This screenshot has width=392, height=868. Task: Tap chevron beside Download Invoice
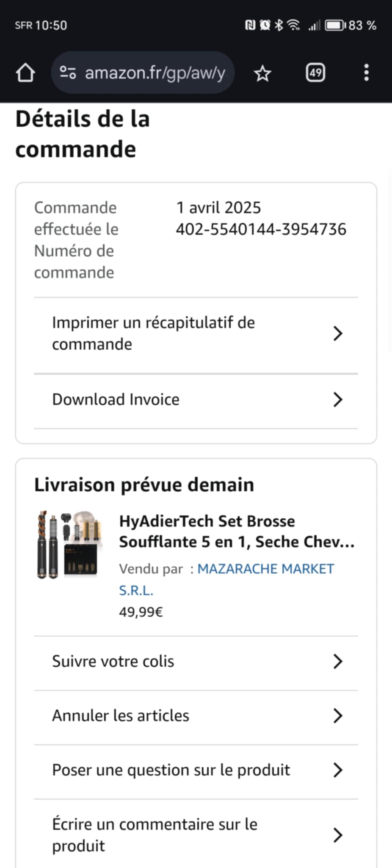[337, 399]
